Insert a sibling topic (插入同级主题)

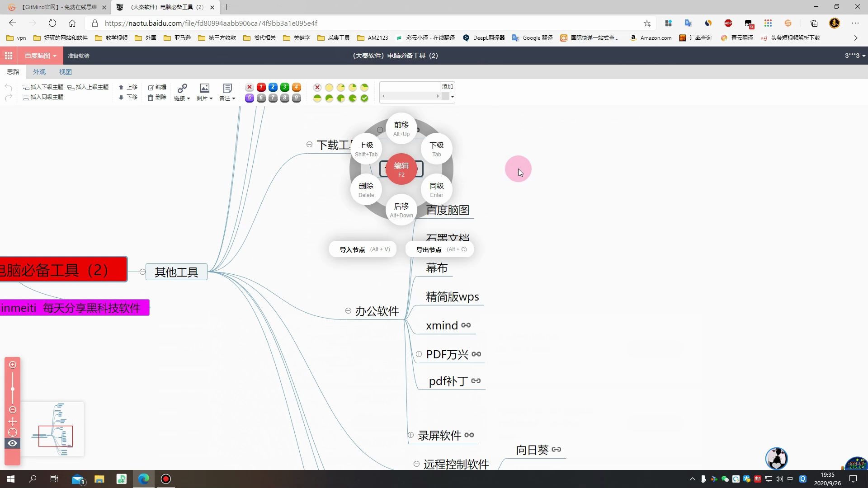coord(43,97)
